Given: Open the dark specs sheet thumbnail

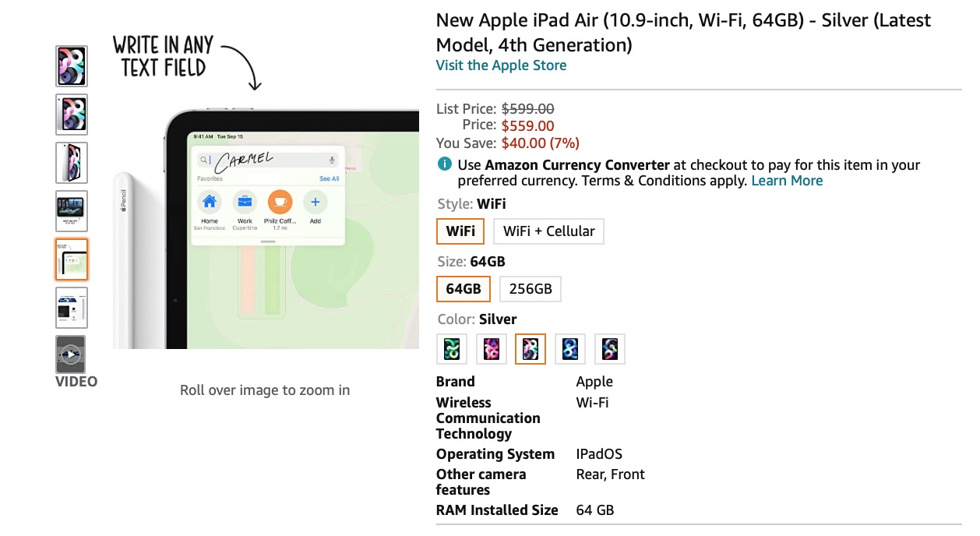Looking at the screenshot, I should pos(71,211).
